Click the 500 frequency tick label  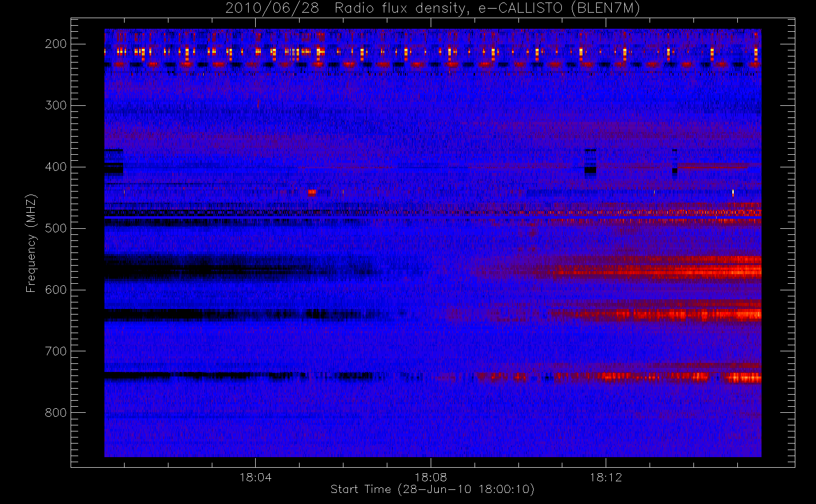[55, 228]
